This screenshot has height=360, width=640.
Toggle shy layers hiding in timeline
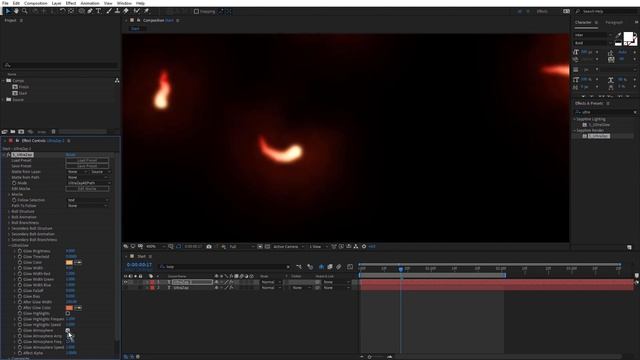[x=321, y=267]
